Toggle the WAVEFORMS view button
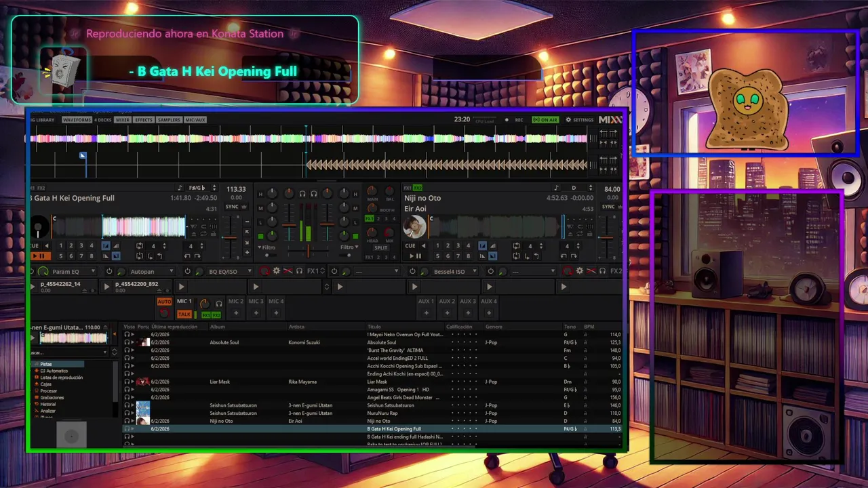 pos(77,120)
